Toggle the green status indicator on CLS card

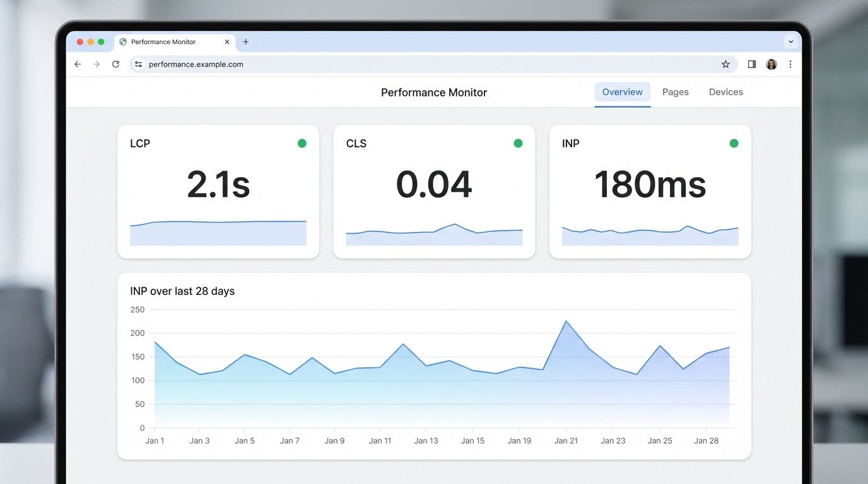518,143
